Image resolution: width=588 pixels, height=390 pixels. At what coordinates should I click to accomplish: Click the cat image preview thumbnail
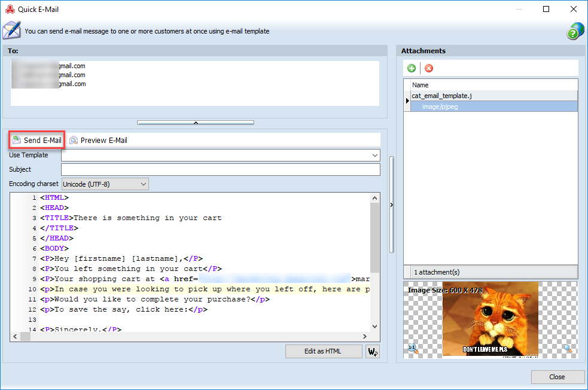[490, 319]
